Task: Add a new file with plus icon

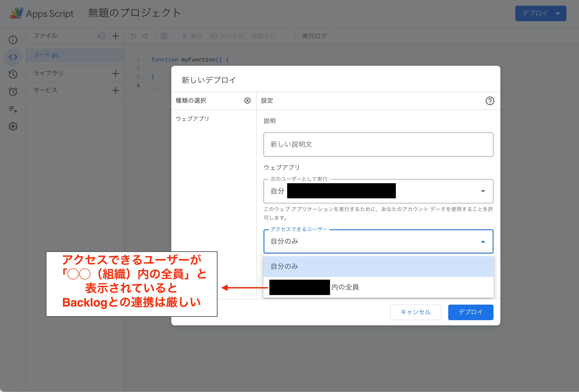Action: coord(116,36)
